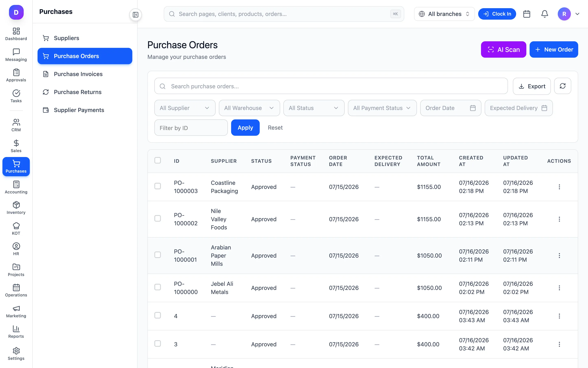This screenshot has height=368, width=588.
Task: Select the PO-1000002 row checkbox
Action: tap(158, 219)
